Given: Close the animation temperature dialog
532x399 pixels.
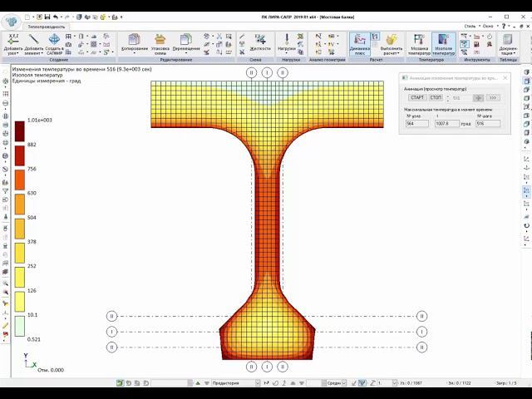Looking at the screenshot, I should point(505,77).
